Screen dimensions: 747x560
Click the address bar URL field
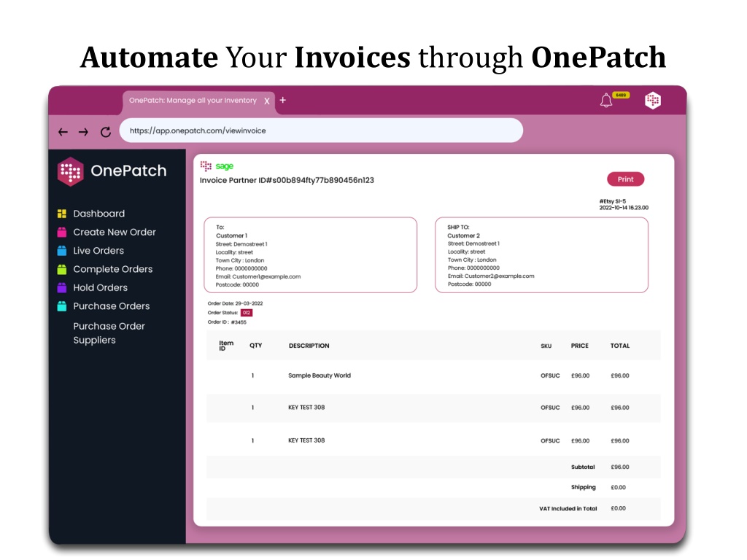[x=321, y=131]
